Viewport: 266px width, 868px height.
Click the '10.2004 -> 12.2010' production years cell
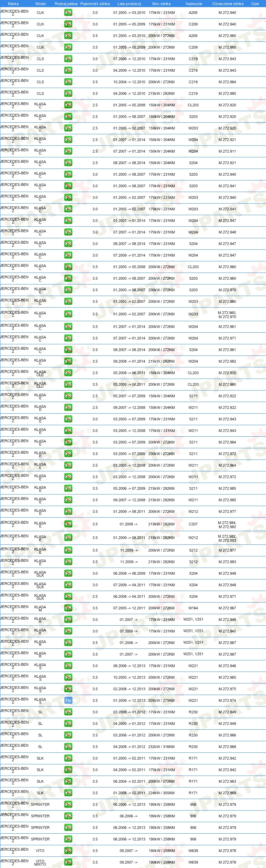(129, 82)
